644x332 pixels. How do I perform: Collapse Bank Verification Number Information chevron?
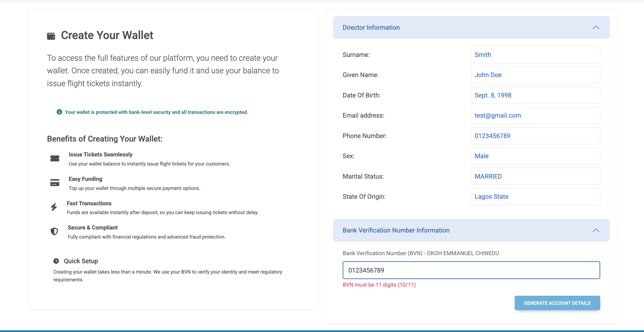coord(596,230)
